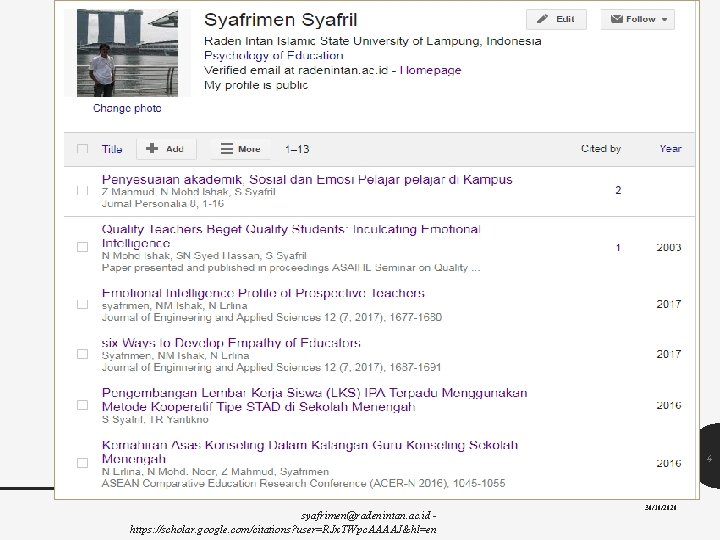Viewport: 720px width, 540px height.
Task: Check the box for Penyesuaian akademik article
Action: (x=83, y=190)
